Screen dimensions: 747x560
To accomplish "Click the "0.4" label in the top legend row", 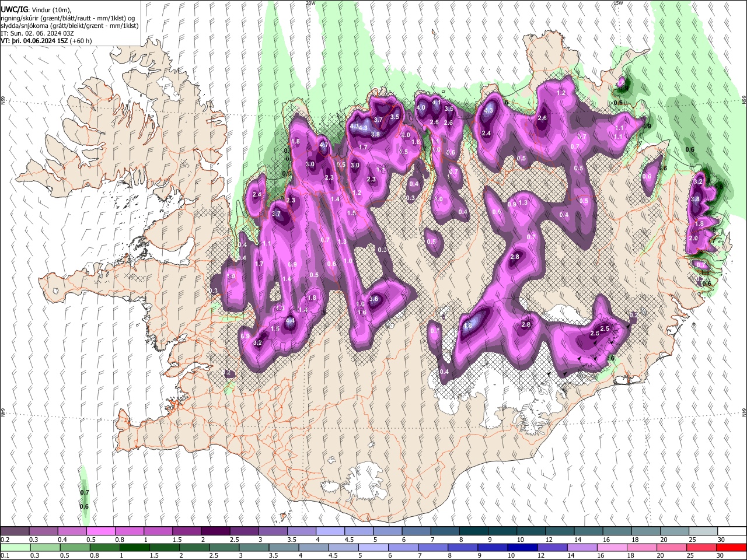I will click(62, 540).
